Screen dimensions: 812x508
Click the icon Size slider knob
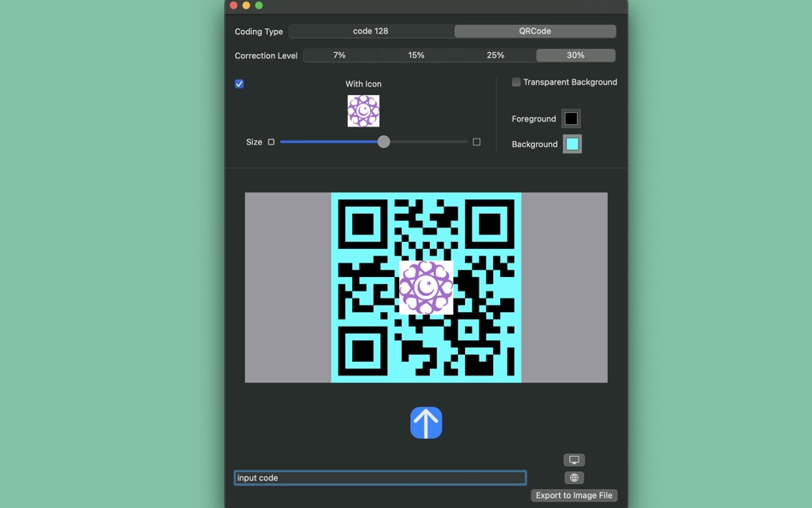coord(384,141)
